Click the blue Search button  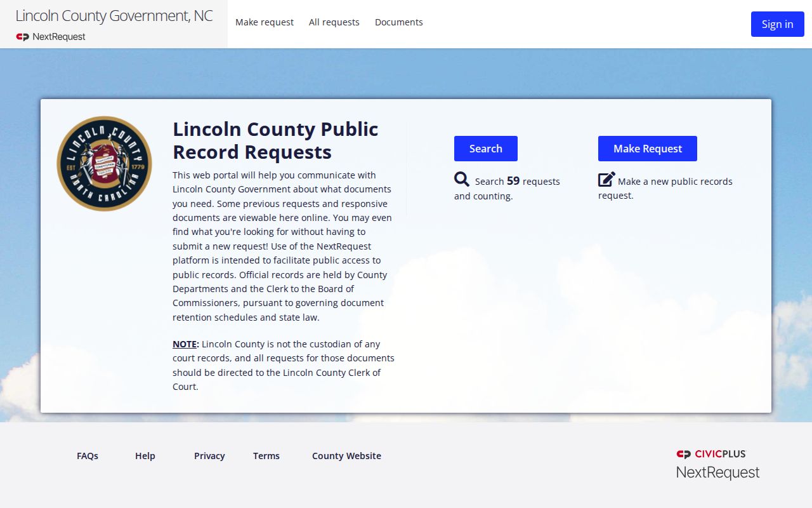tap(486, 149)
